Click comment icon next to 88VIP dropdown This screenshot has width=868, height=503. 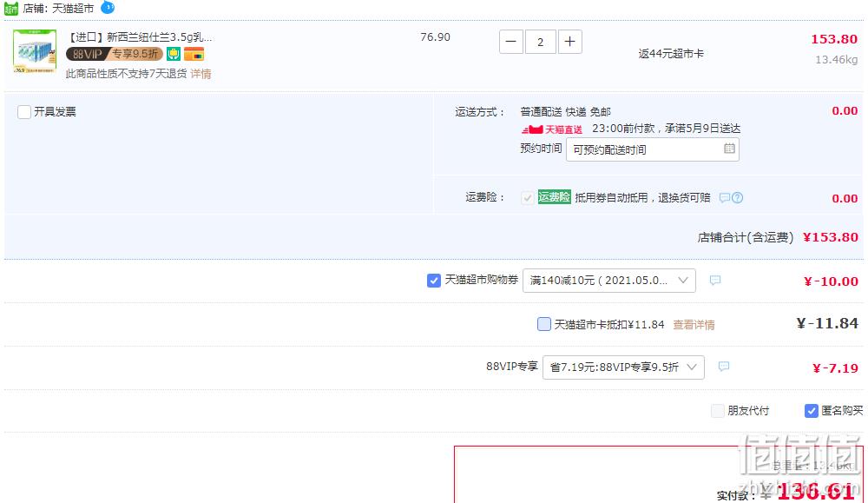[x=724, y=366]
